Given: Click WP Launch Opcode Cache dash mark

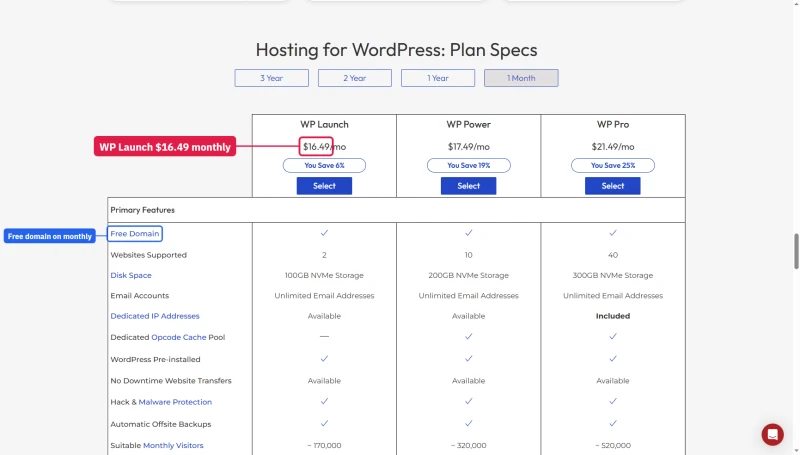Looking at the screenshot, I should click(324, 336).
